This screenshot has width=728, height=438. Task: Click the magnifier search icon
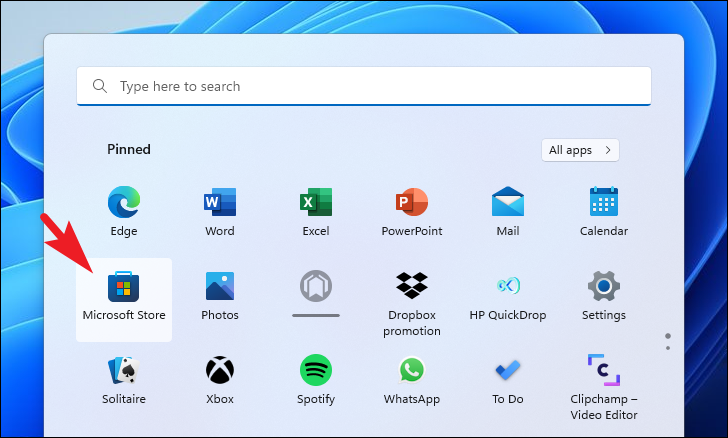click(x=99, y=86)
